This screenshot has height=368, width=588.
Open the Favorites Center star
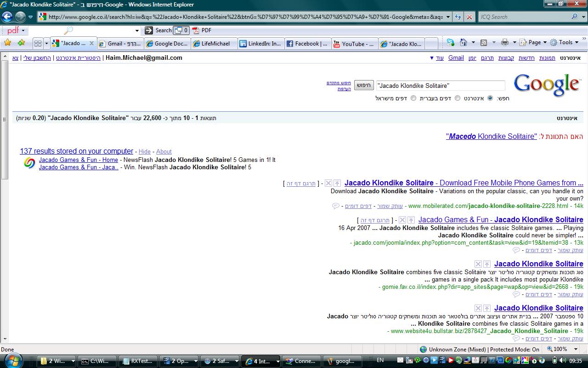coord(7,43)
